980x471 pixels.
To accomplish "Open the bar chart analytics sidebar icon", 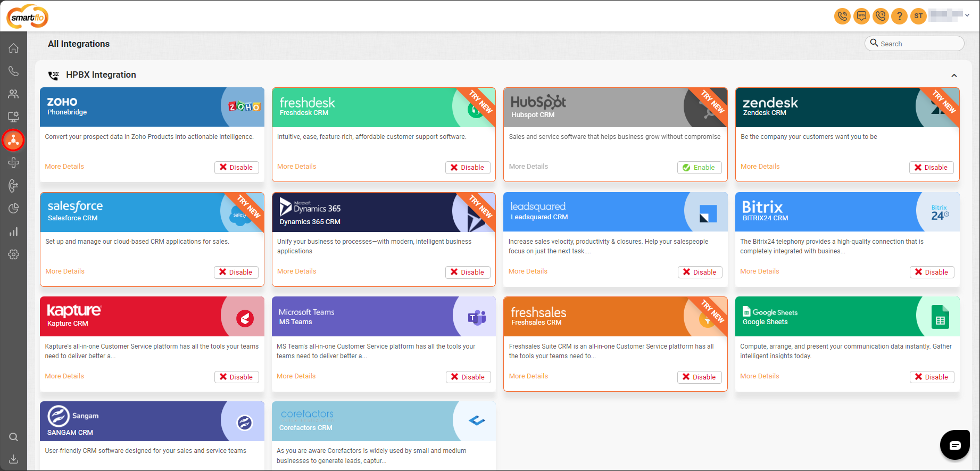I will coord(13,232).
